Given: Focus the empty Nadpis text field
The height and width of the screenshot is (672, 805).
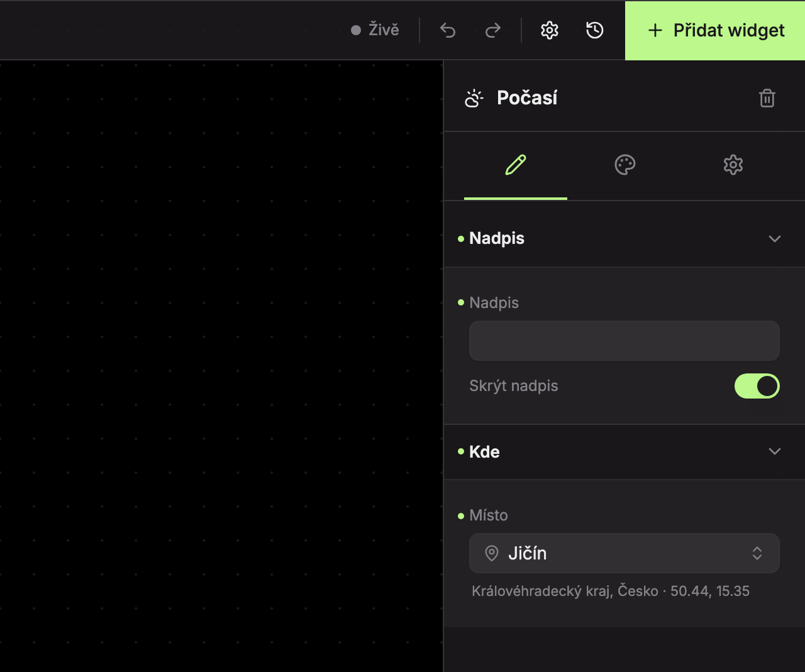Looking at the screenshot, I should (625, 341).
